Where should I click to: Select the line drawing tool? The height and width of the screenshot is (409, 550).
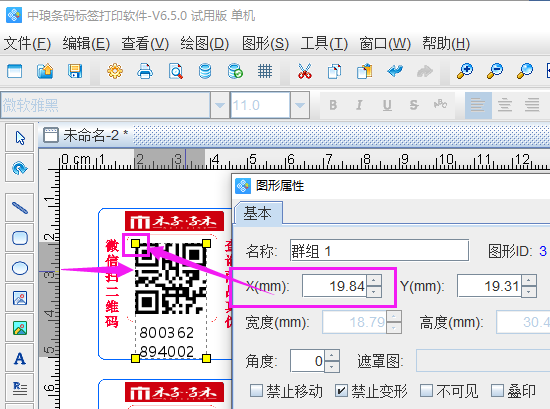click(x=20, y=208)
